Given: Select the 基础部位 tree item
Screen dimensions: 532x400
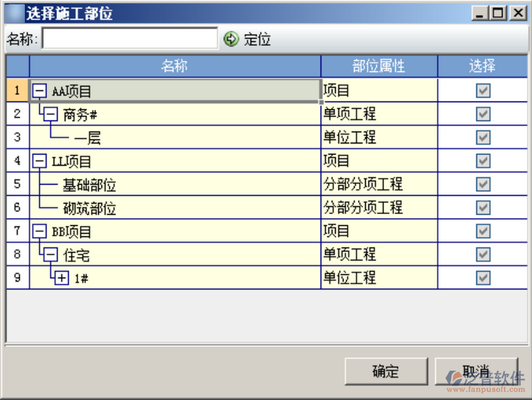Looking at the screenshot, I should point(89,185).
